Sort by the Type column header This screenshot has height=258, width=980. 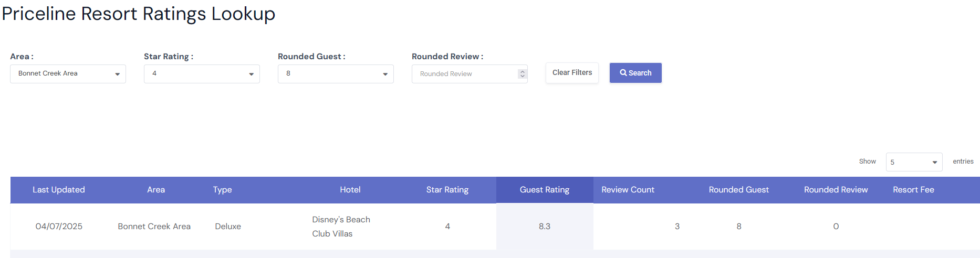[x=223, y=190]
